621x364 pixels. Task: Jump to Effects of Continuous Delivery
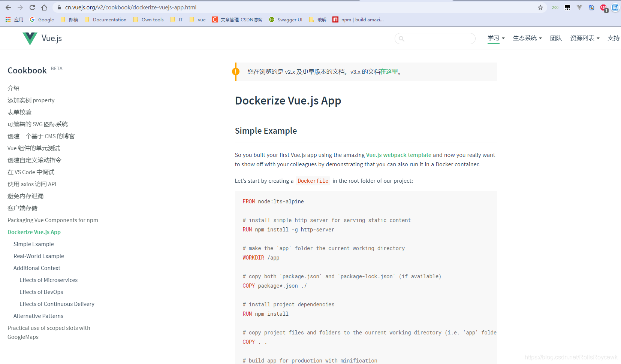(57, 304)
